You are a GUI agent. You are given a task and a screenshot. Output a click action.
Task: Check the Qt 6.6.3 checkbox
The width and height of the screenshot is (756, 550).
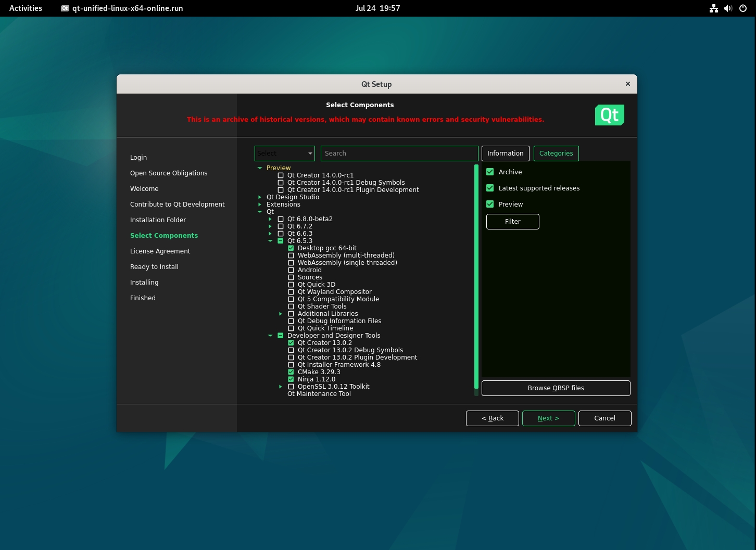click(x=281, y=234)
